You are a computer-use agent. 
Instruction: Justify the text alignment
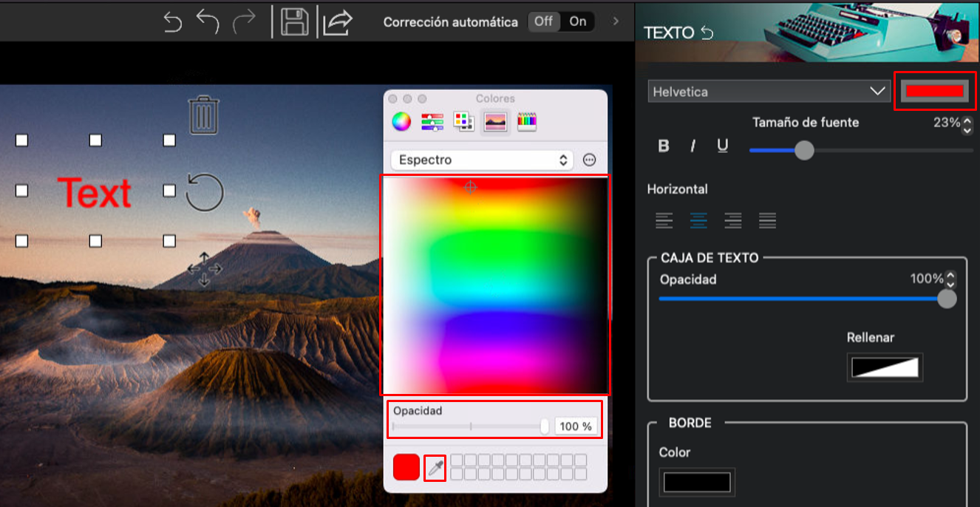coord(767,220)
